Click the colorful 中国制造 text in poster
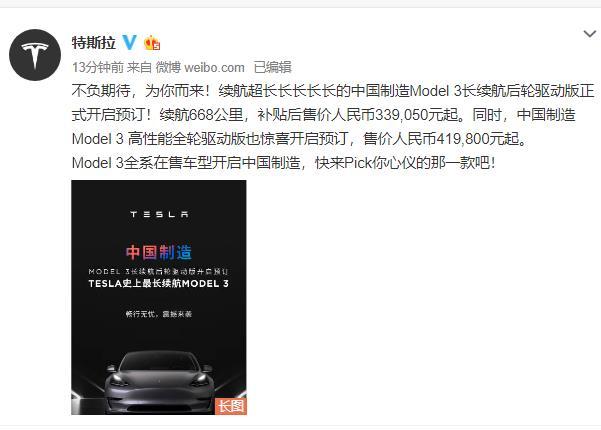This screenshot has height=430, width=601. coord(159,252)
